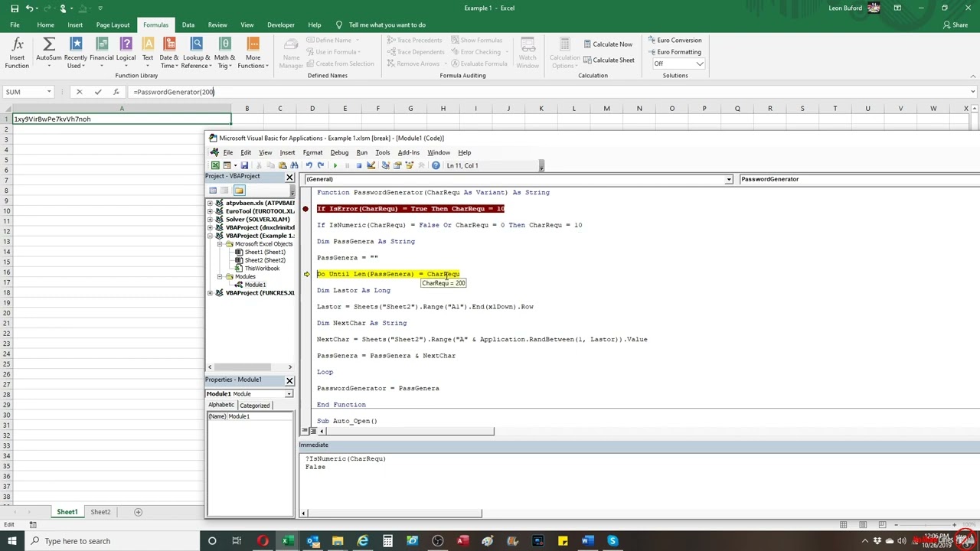Close the Project - VBAProject panel
Screen dimensions: 980x551
289,177
